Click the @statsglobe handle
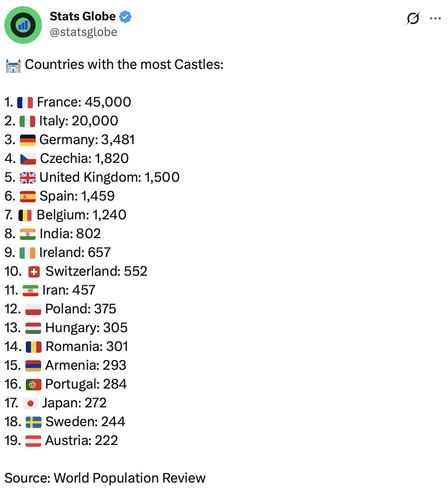The height and width of the screenshot is (492, 448). point(83,32)
